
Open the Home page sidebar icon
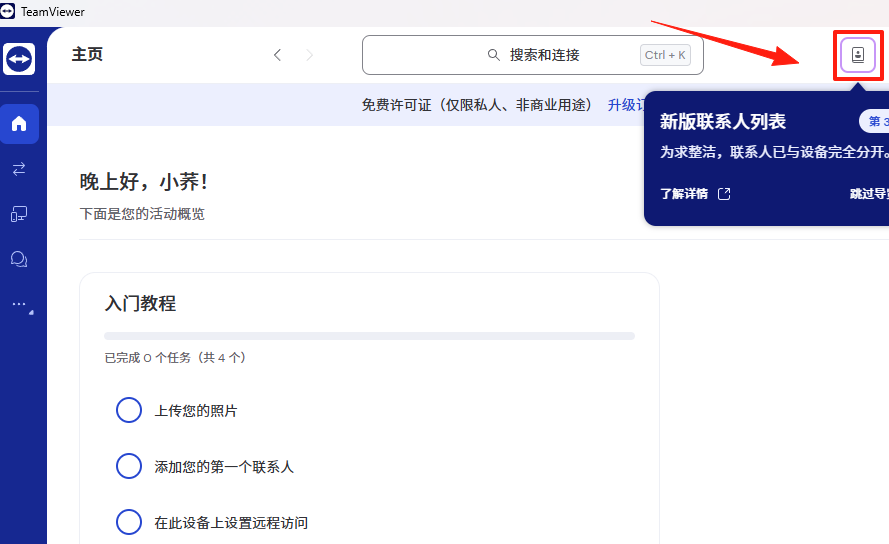pyautogui.click(x=19, y=124)
